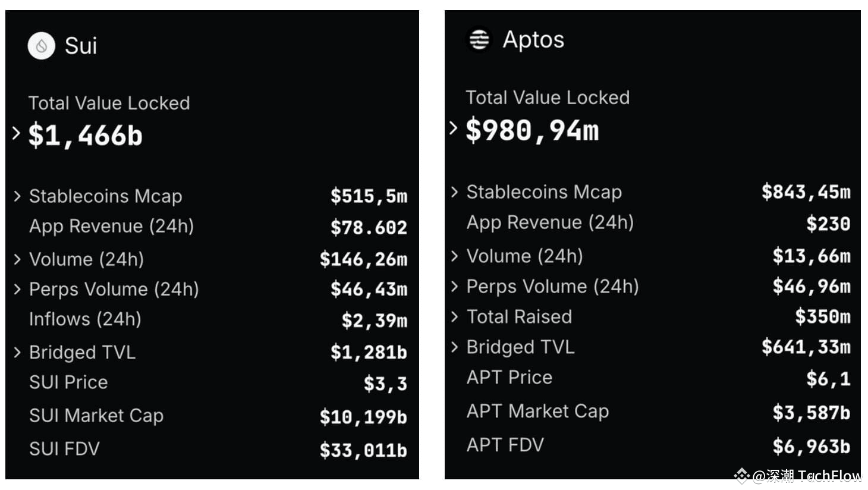Click the TechFlow watermark diamond icon

[741, 475]
